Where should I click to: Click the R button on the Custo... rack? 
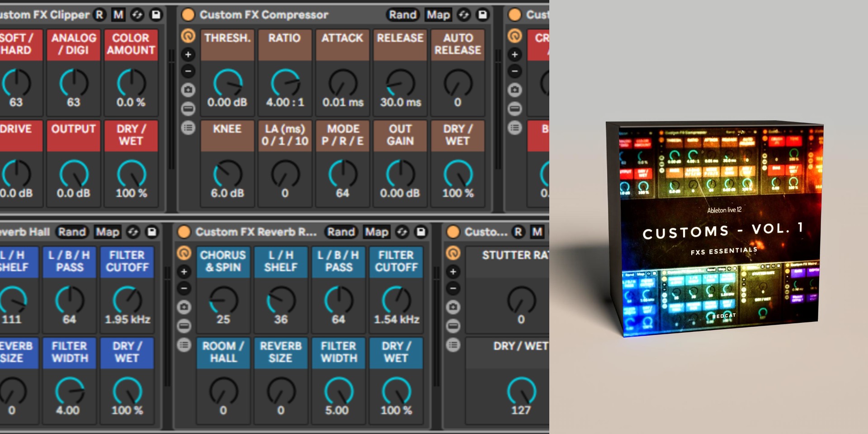[x=518, y=232]
